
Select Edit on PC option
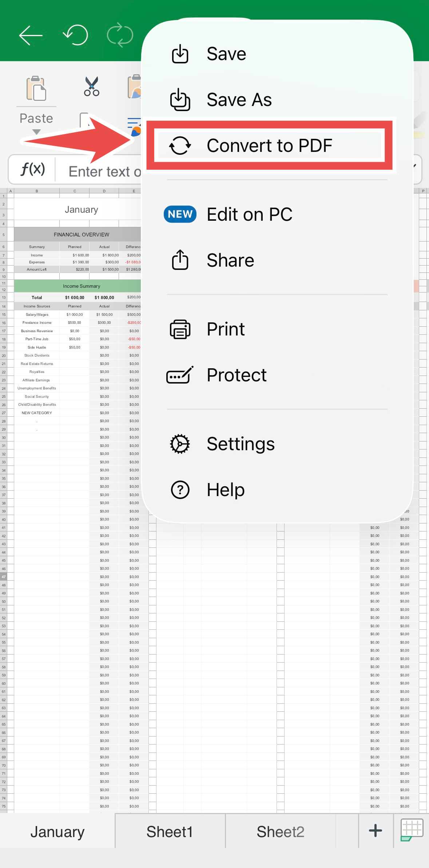[x=277, y=214]
